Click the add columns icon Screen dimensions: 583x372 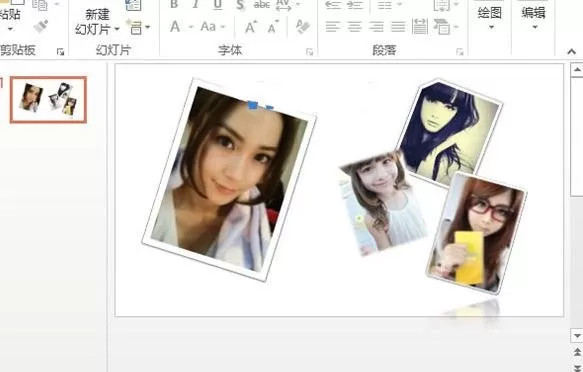pyautogui.click(x=420, y=27)
